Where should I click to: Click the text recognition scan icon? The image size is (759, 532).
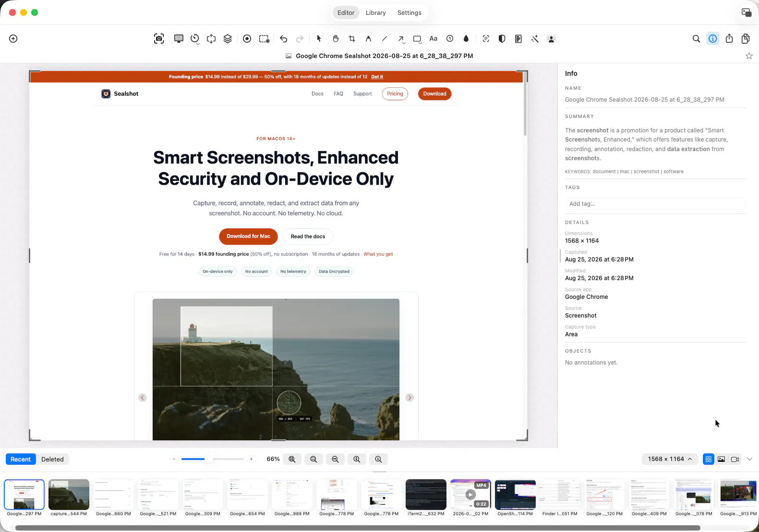486,39
